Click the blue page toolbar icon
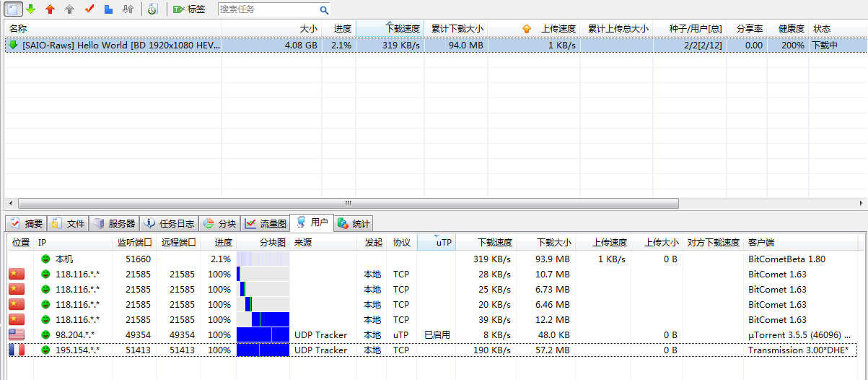 [108, 9]
